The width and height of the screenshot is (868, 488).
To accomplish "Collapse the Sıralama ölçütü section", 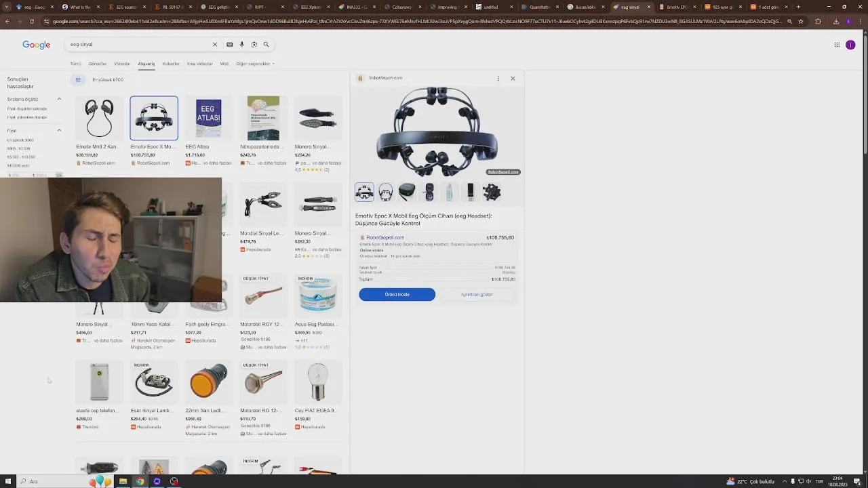I will tap(59, 100).
